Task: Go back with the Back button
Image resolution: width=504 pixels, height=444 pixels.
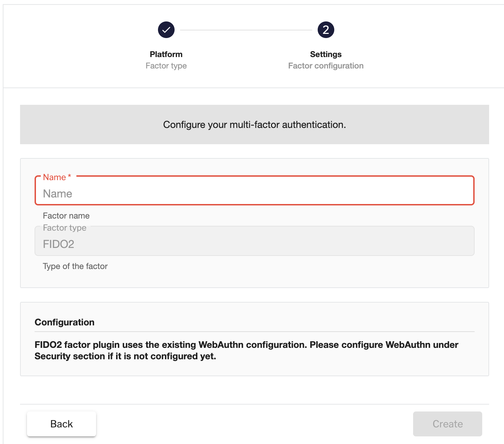Action: pyautogui.click(x=62, y=424)
